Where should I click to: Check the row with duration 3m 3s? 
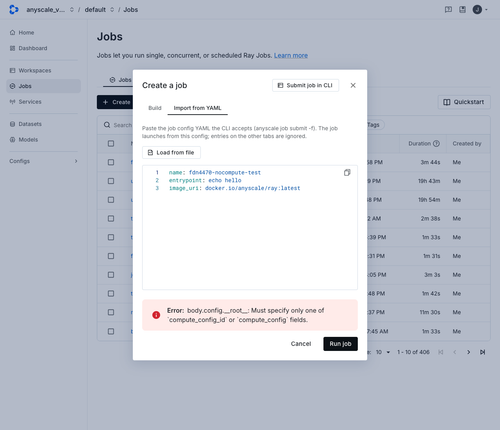point(111,275)
